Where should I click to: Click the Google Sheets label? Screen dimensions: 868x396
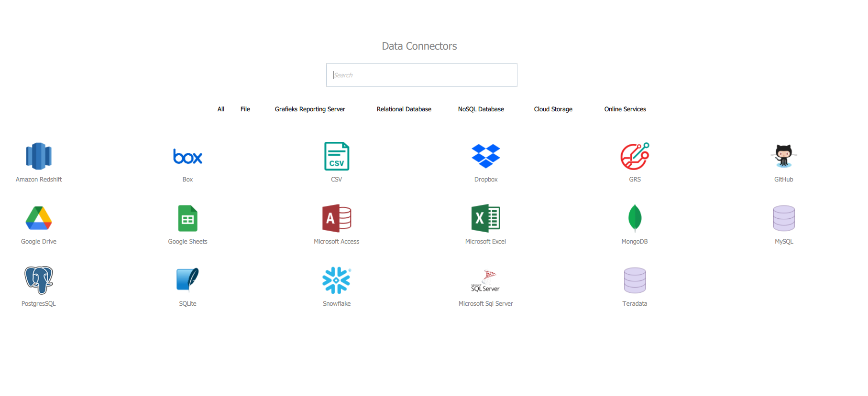(187, 242)
